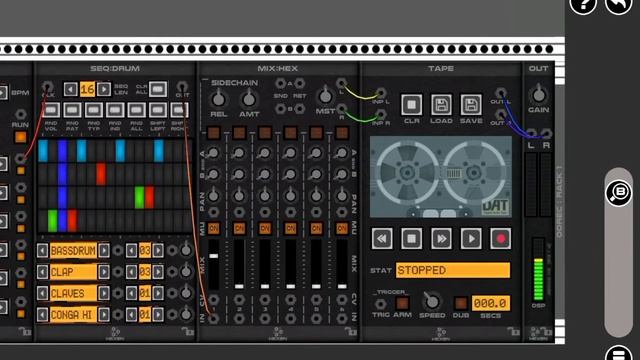
Task: Mute mixer channel 3 with ON button
Action: tap(265, 229)
